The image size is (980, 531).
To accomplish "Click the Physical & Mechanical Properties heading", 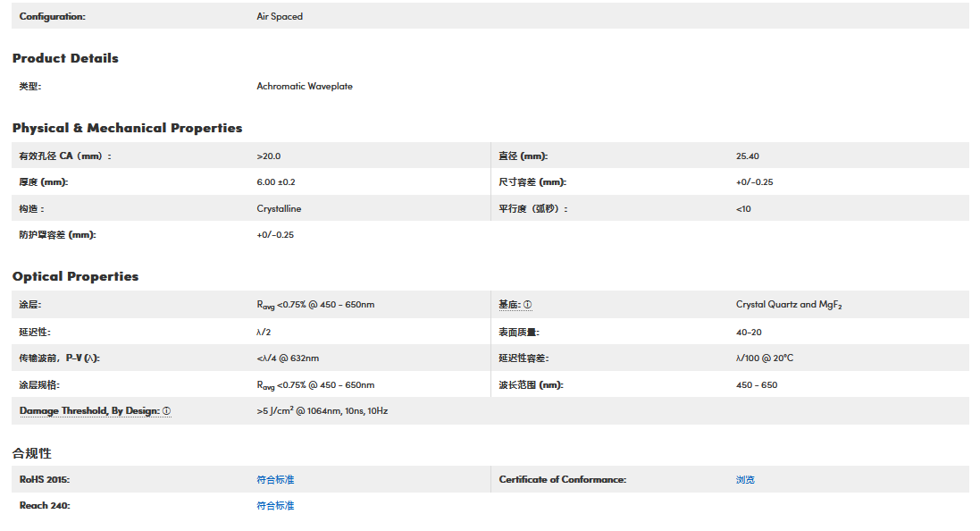I will coord(127,128).
